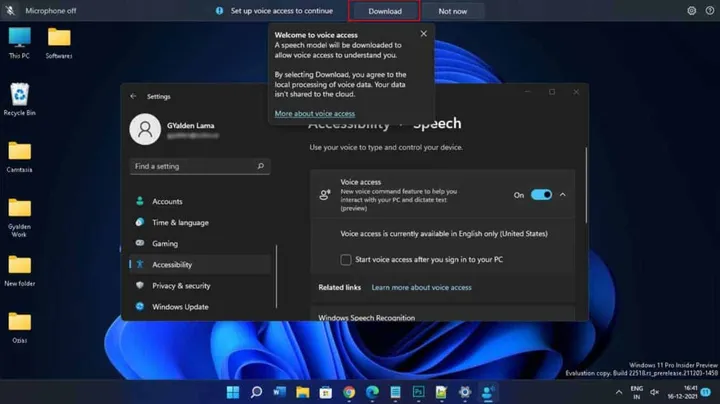The height and width of the screenshot is (404, 720).
Task: Open Settings gear in taskbar
Action: click(465, 392)
